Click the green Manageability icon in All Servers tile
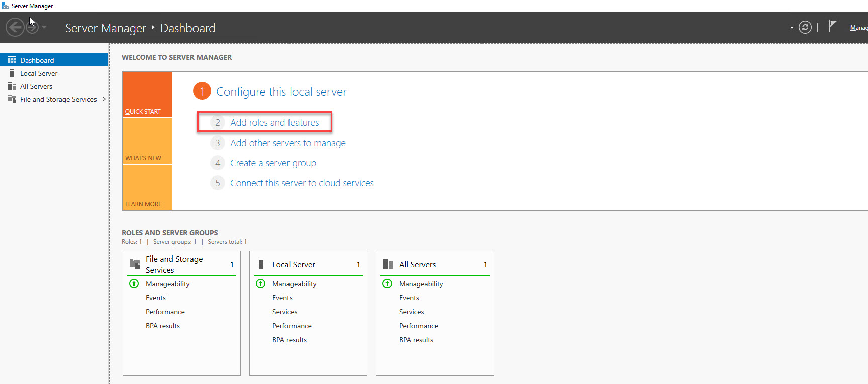Screen dimensions: 868x384 click(x=387, y=284)
